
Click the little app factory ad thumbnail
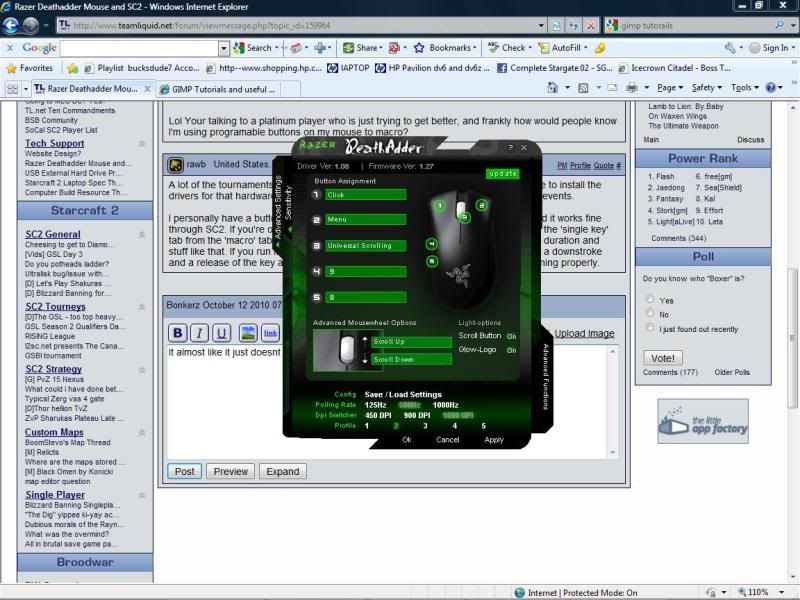(x=703, y=421)
